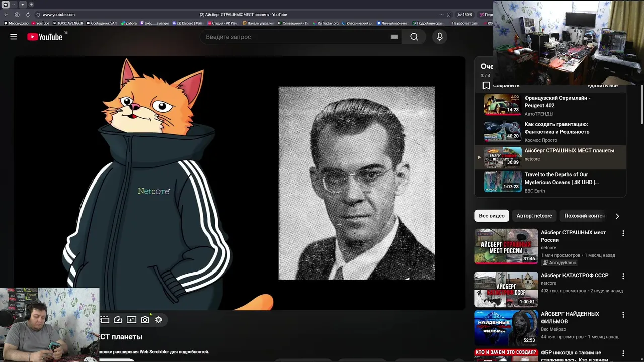Open the 150 % zoom indicator
The image size is (644, 362).
tap(465, 15)
